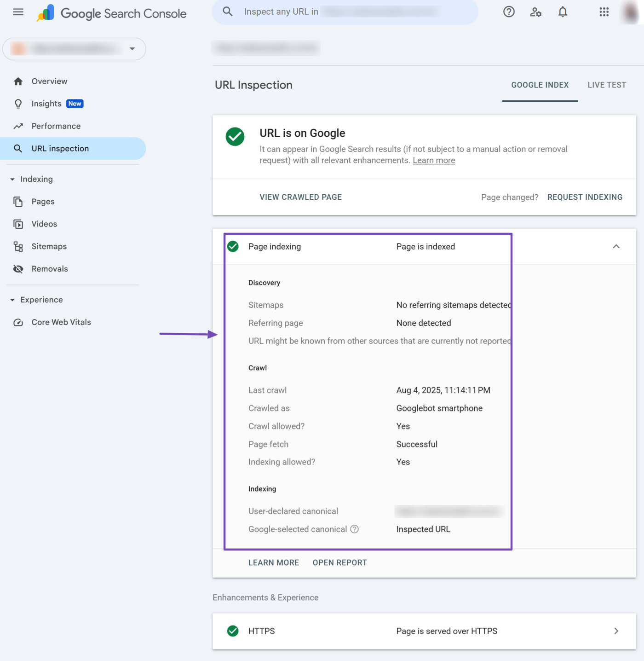Open the property selector dropdown

click(x=74, y=49)
